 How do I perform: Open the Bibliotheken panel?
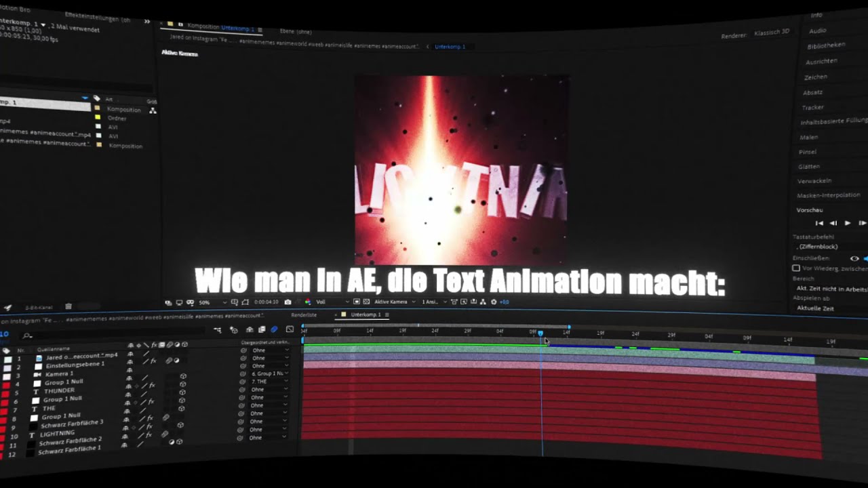click(x=826, y=45)
